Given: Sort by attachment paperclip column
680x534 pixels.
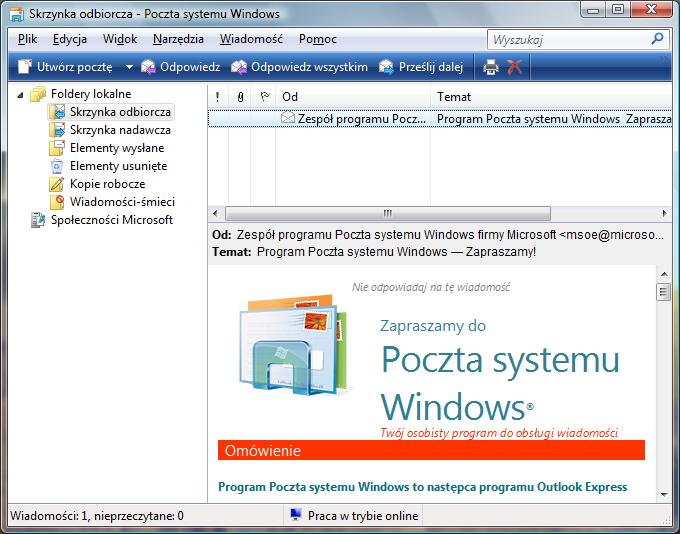Looking at the screenshot, I should 240,97.
